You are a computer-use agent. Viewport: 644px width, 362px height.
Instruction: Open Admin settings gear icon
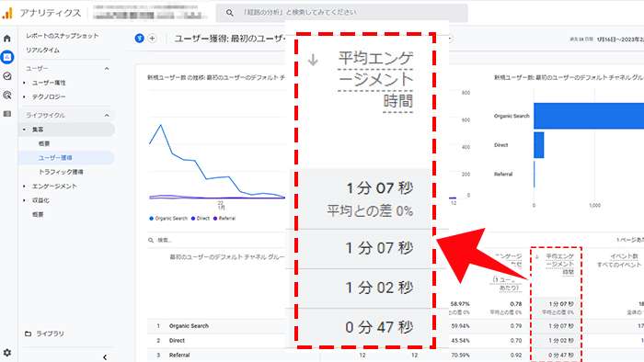[x=7, y=352]
